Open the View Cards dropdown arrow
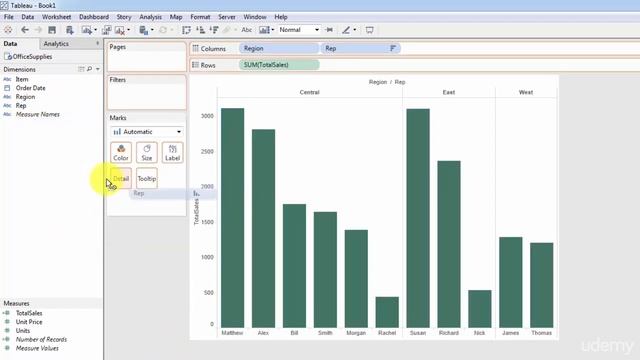The image size is (640, 360). pos(273,30)
